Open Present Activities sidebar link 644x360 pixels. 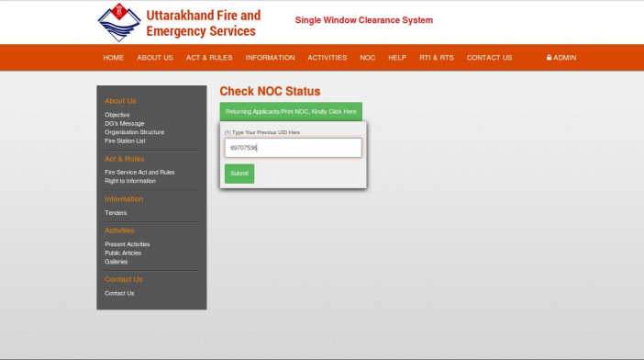[128, 244]
